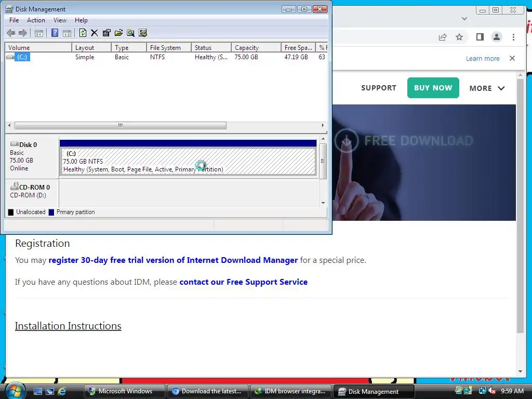Click contact our Free Support Service link
The width and height of the screenshot is (532, 399).
tap(243, 282)
